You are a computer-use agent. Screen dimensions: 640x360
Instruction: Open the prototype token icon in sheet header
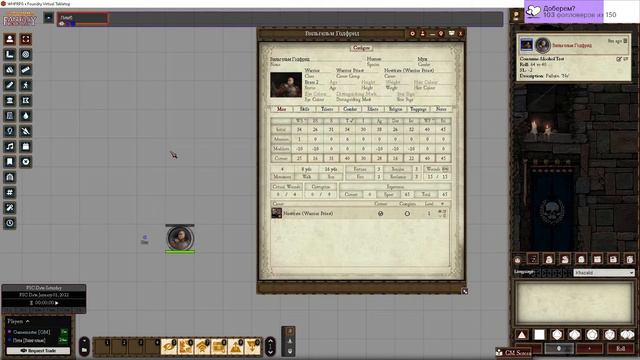point(422,33)
